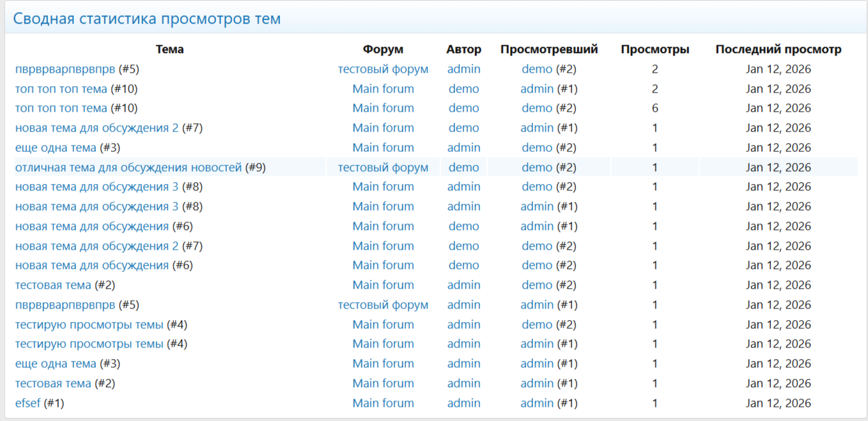The width and height of the screenshot is (868, 421).
Task: Click "тестовый форум" in the "отличная тема" row
Action: (383, 167)
